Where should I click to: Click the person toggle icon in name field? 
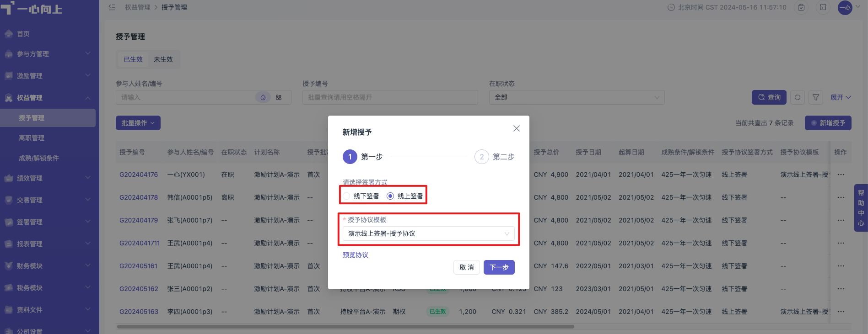click(263, 97)
